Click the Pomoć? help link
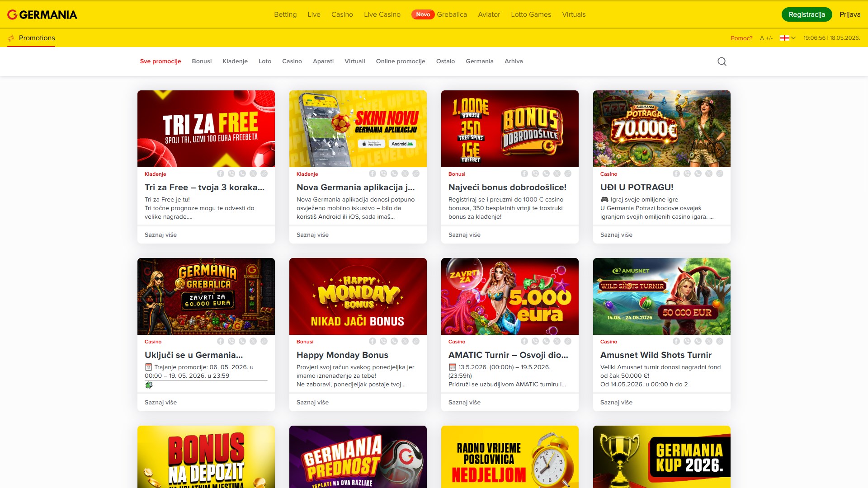Image resolution: width=868 pixels, height=488 pixels. tap(741, 38)
